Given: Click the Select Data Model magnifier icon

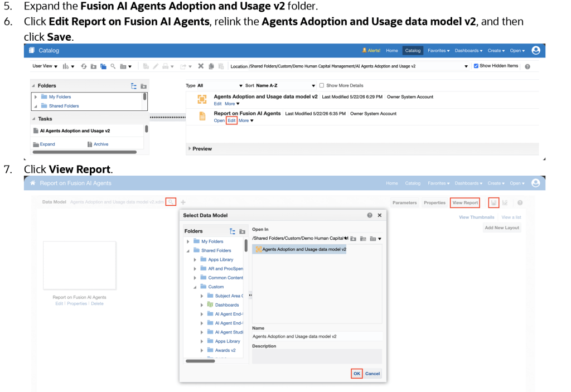Looking at the screenshot, I should (171, 202).
